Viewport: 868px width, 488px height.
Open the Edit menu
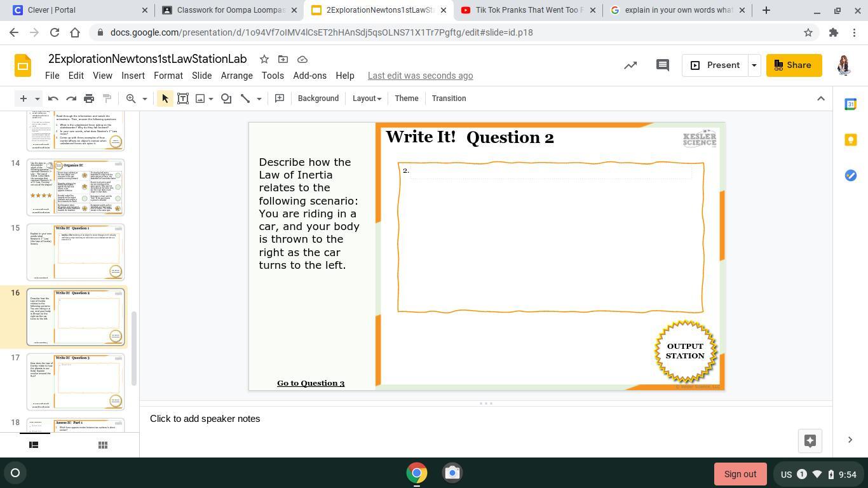pyautogui.click(x=76, y=76)
